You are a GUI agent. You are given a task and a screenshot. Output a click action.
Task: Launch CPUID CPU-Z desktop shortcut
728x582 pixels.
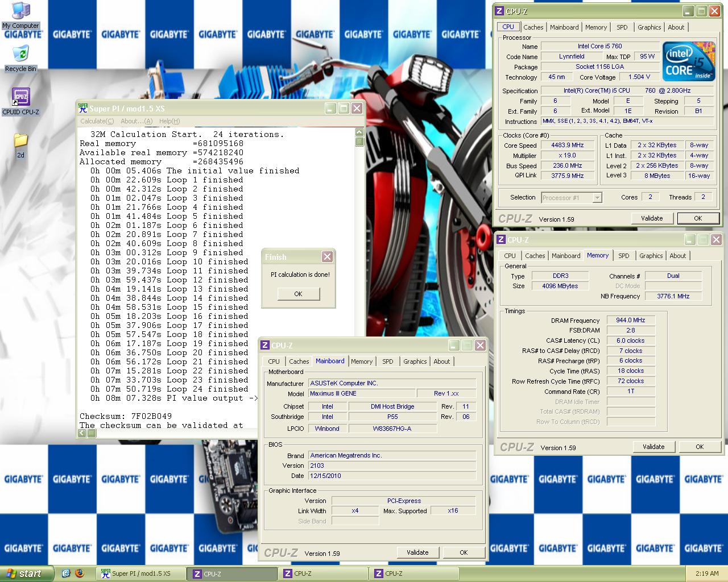[20, 102]
